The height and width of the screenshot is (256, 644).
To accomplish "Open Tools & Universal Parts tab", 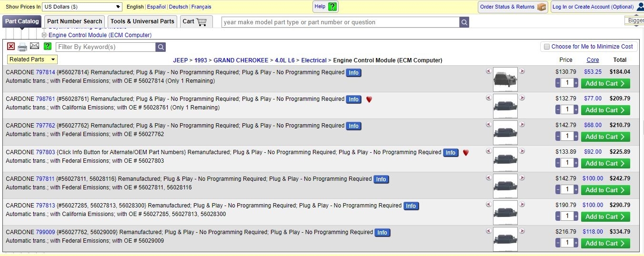I will pyautogui.click(x=142, y=21).
